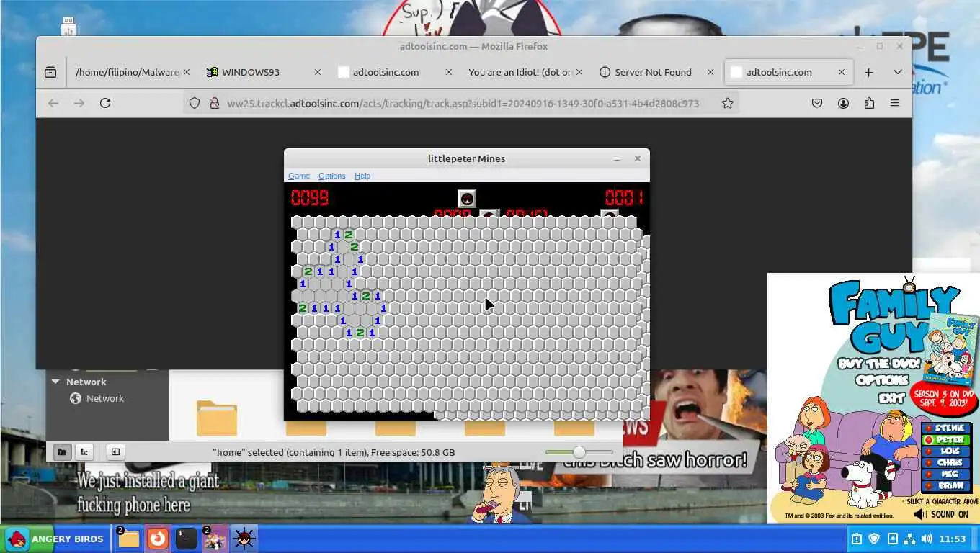Open the Terminal taskbar icon
The image size is (980, 553).
point(186,539)
